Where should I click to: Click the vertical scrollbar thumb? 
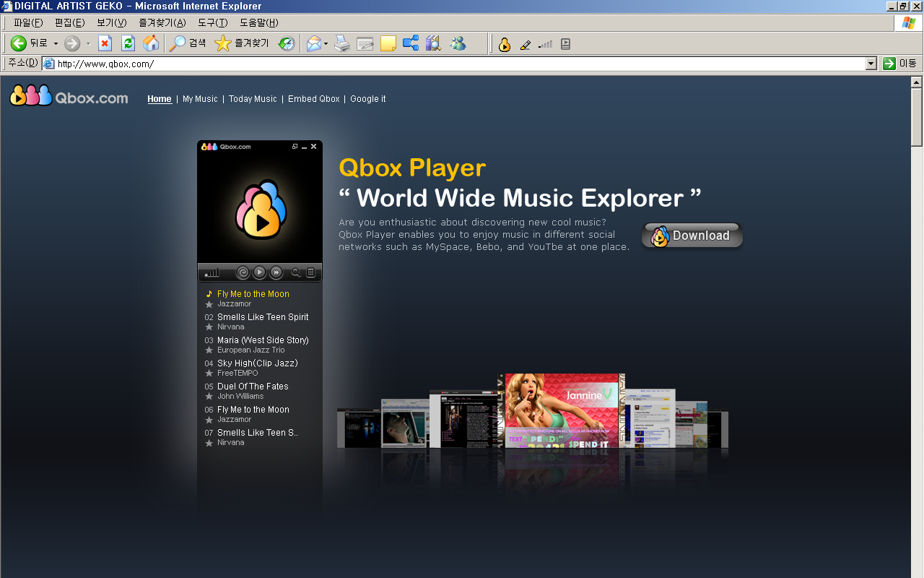point(917,116)
